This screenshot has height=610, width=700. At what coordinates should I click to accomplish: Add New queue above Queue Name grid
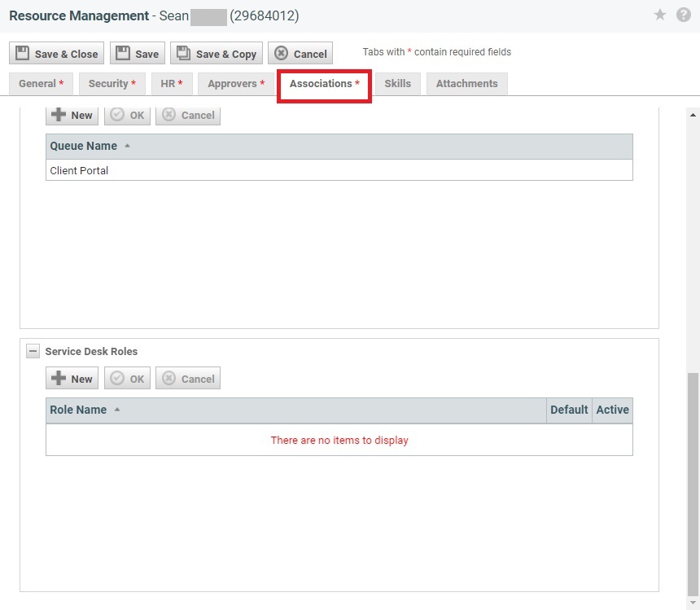[x=72, y=115]
